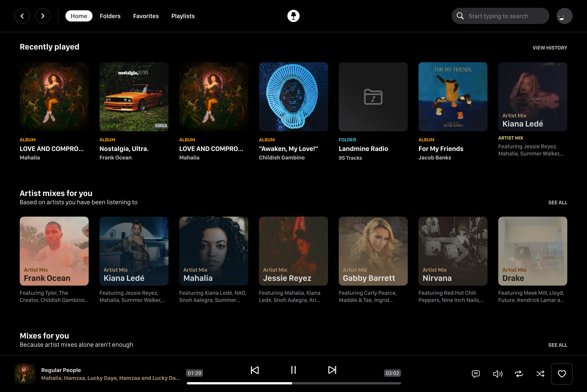This screenshot has height=392, width=587.
Task: Switch to the Folders tab
Action: (x=110, y=16)
